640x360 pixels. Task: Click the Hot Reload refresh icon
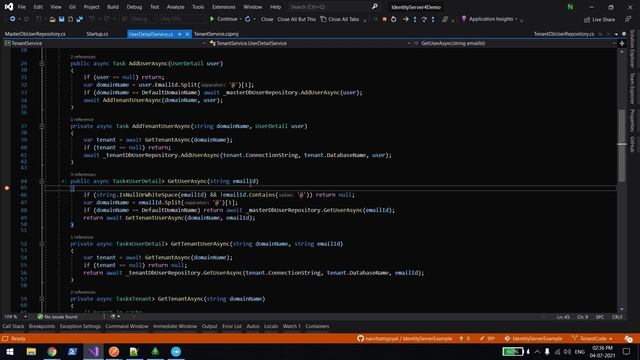click(247, 19)
